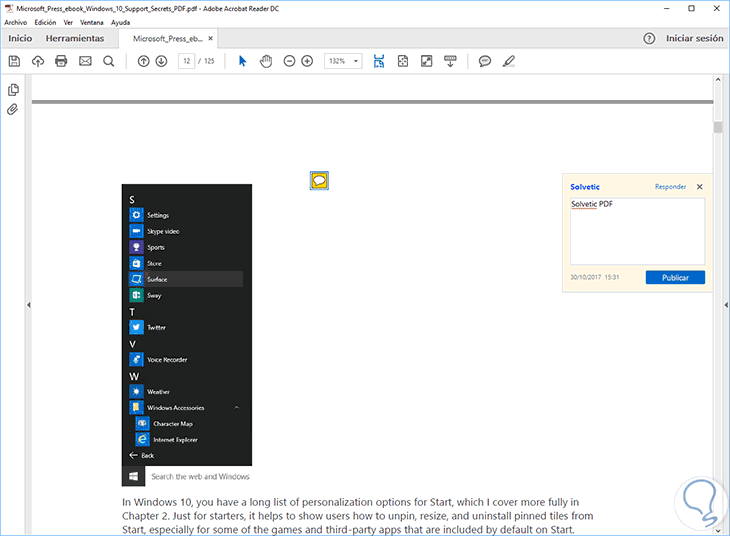Image resolution: width=730 pixels, height=536 pixels.
Task: Save the file with the floppy icon
Action: click(14, 61)
